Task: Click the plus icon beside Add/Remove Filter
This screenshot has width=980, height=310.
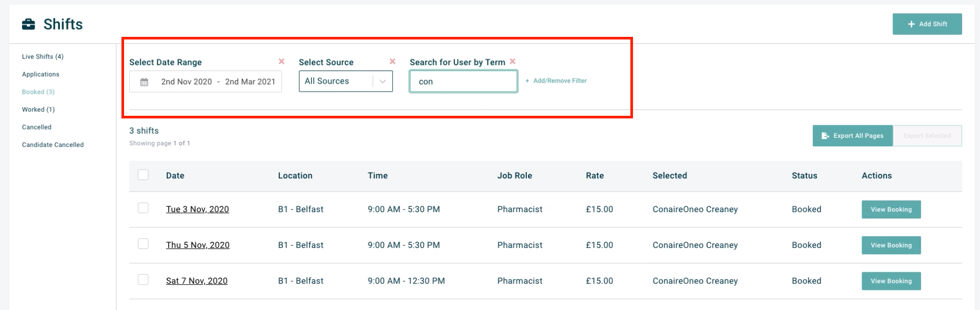Action: 527,81
